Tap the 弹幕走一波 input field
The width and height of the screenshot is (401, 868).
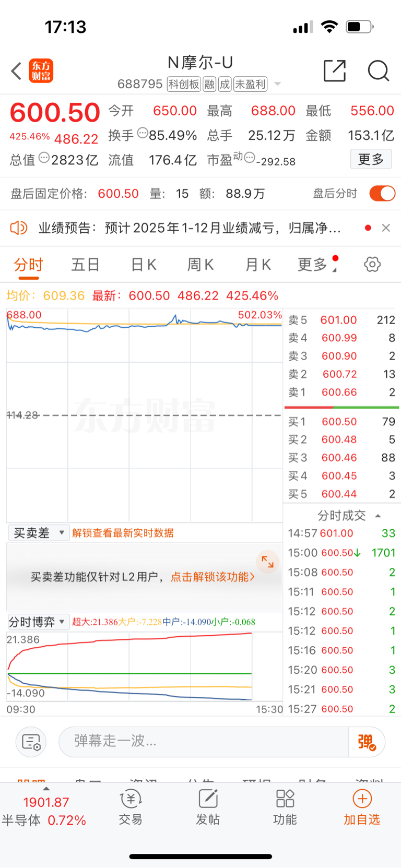click(204, 742)
